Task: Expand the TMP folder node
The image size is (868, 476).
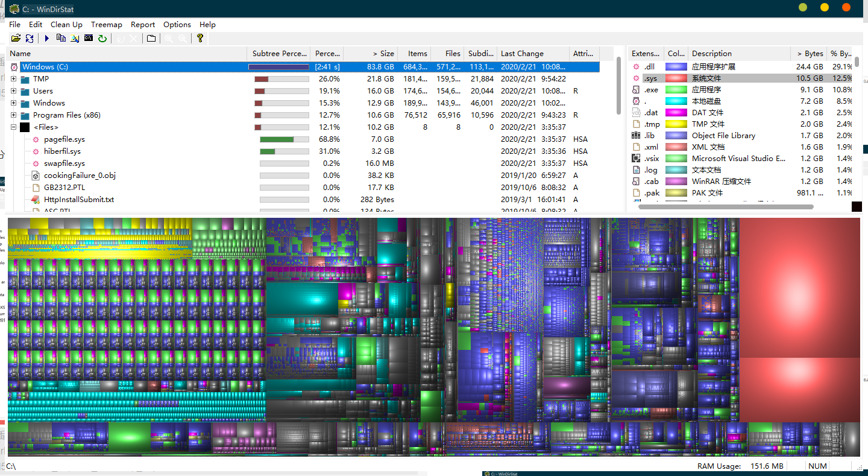Action: [x=14, y=79]
